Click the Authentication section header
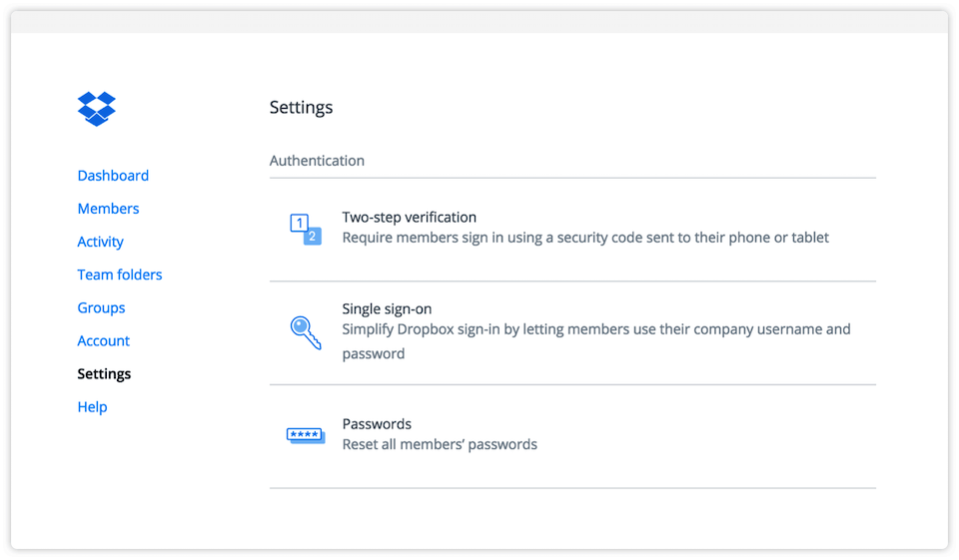 pyautogui.click(x=317, y=161)
